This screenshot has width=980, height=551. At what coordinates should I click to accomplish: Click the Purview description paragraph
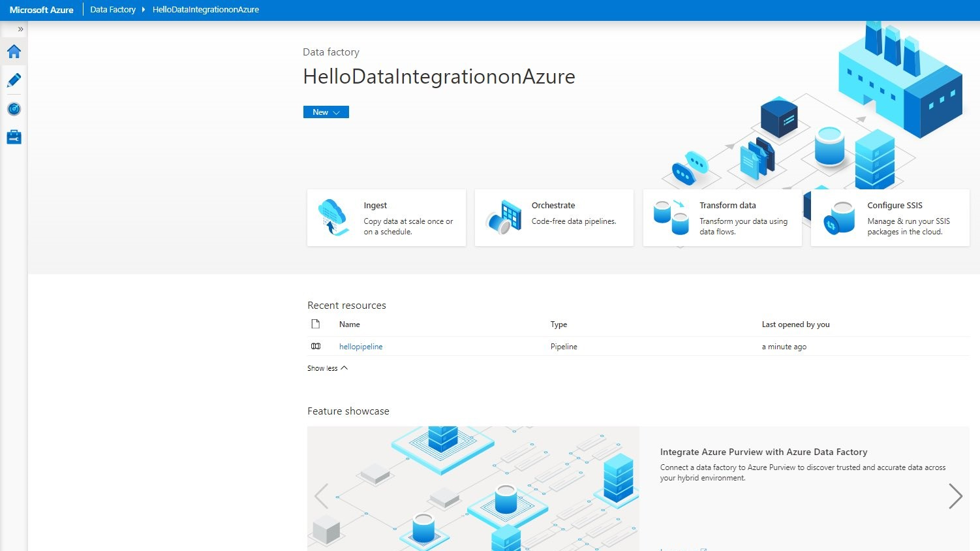click(x=803, y=473)
